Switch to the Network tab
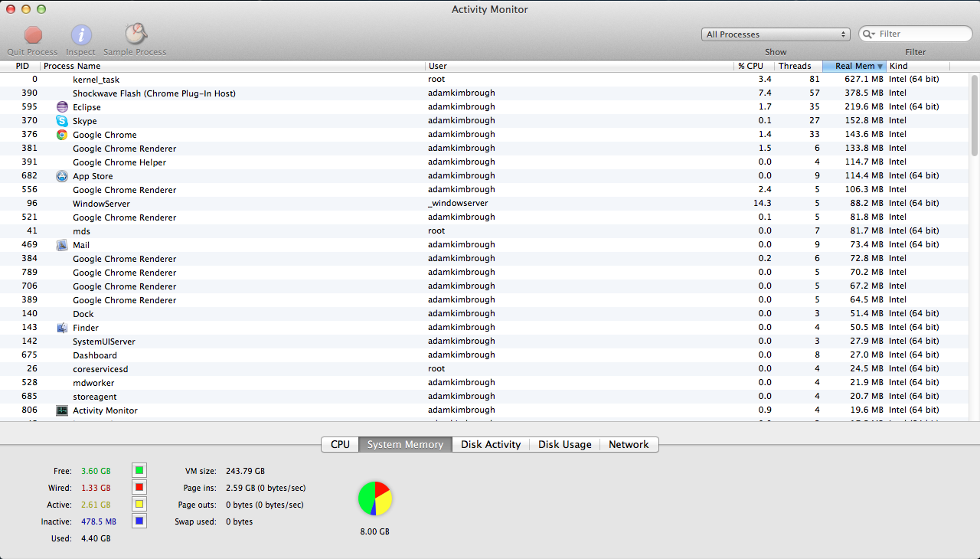Screen dimensions: 980x559 pyautogui.click(x=629, y=444)
